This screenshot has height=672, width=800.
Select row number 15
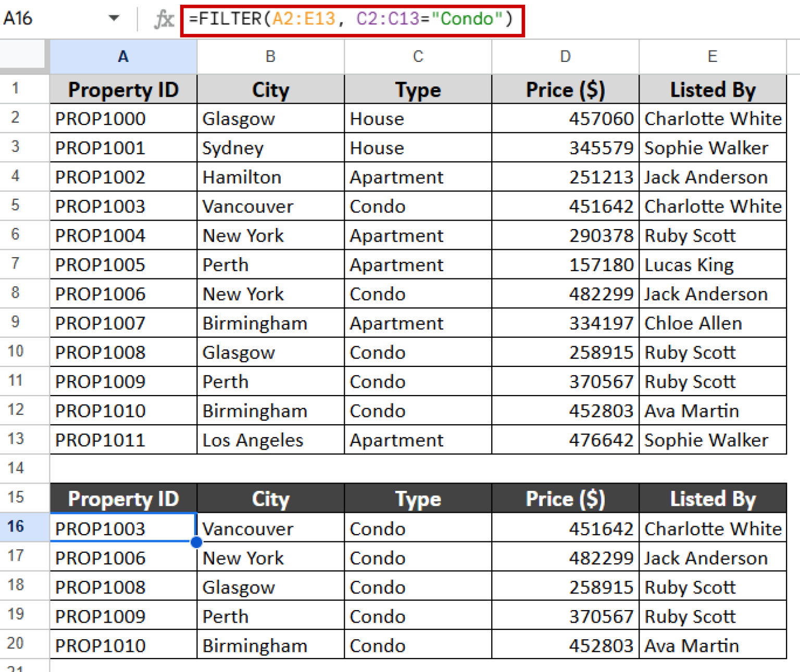24,498
